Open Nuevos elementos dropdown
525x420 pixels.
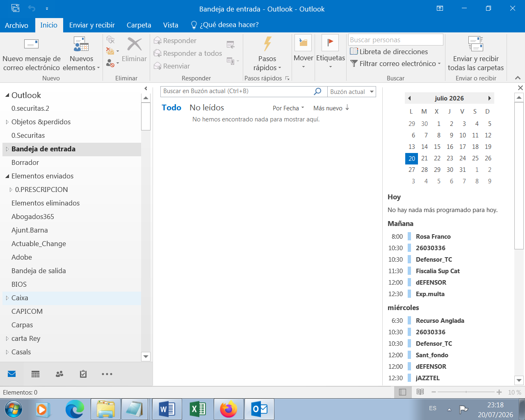pos(81,54)
